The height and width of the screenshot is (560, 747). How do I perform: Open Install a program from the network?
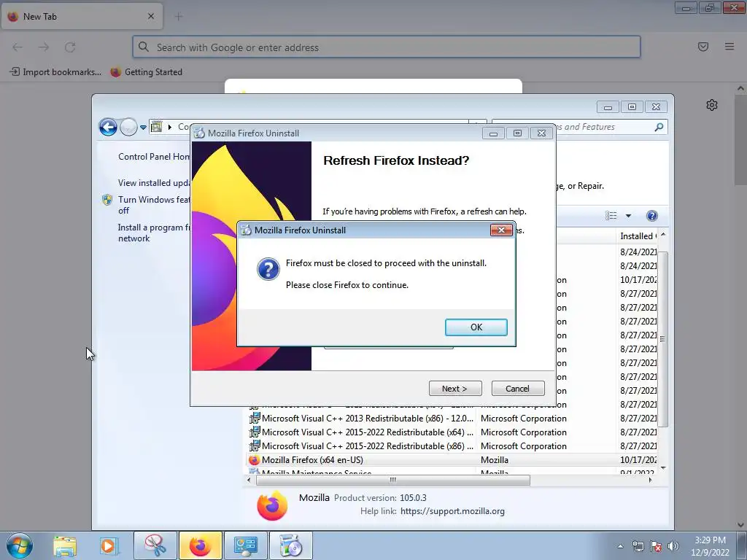pos(153,233)
